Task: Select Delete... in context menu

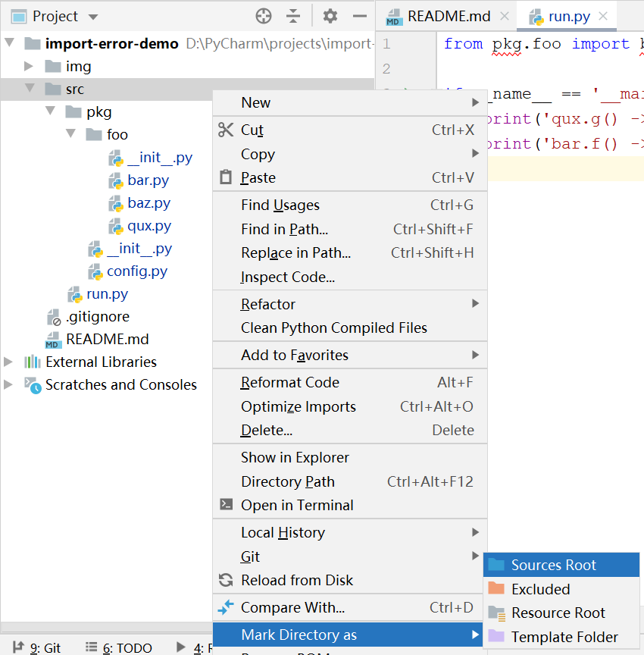Action: coord(350,430)
